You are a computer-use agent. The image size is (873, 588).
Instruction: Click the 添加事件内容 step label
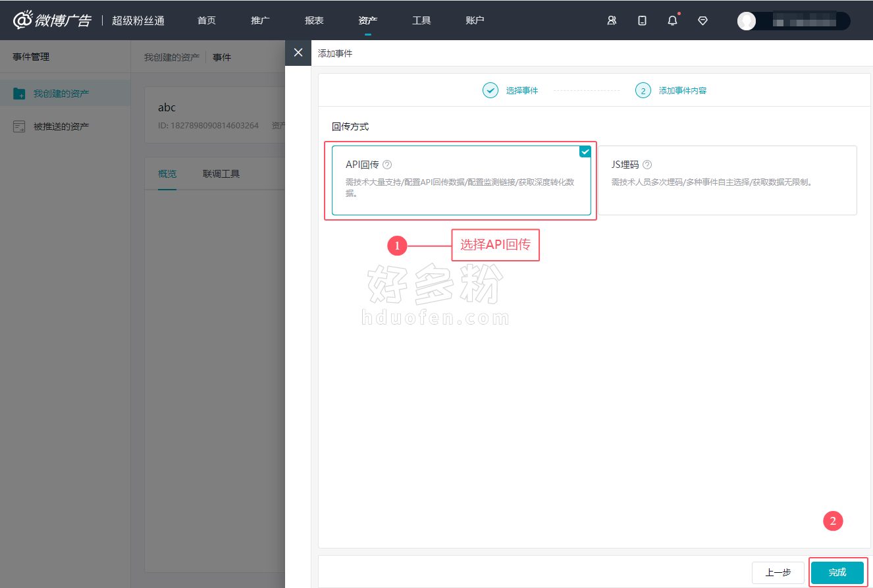click(683, 90)
